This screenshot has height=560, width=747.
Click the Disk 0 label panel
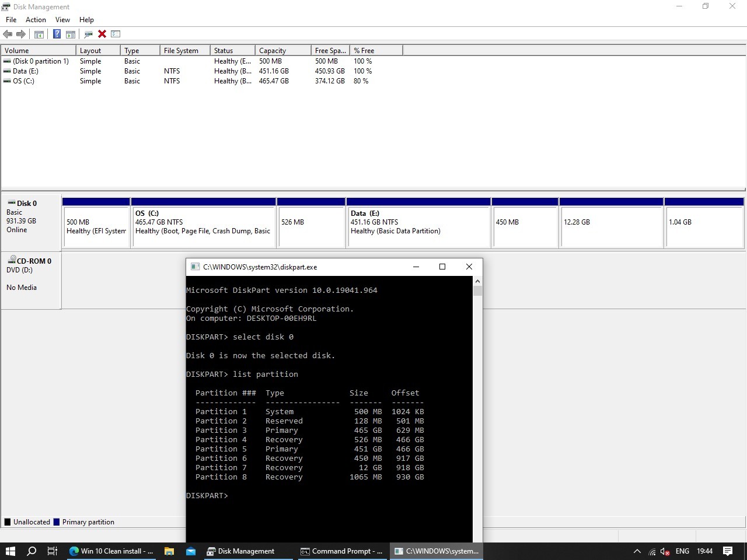point(31,222)
